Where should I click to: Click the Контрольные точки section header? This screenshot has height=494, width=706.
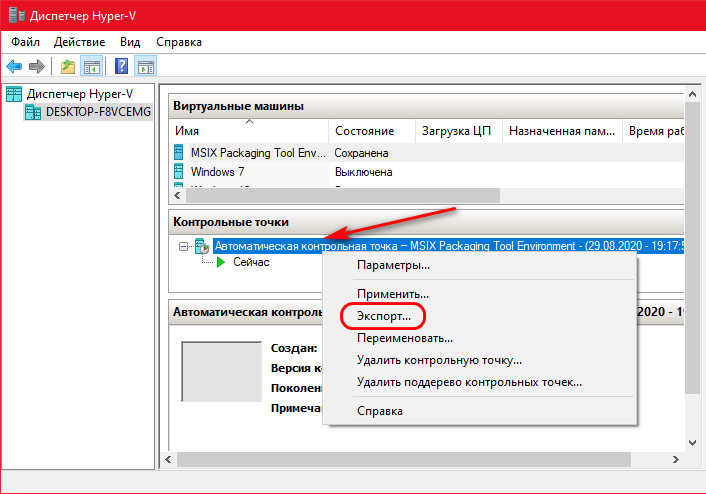(426, 222)
